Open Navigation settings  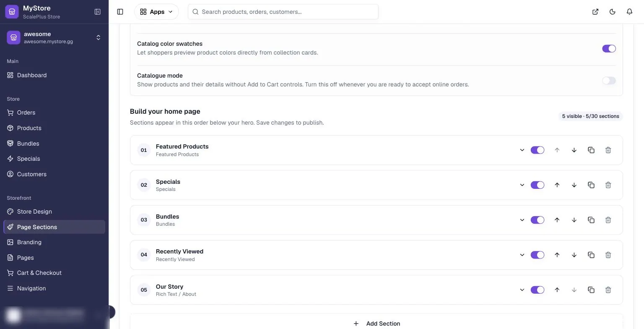[x=54, y=288]
